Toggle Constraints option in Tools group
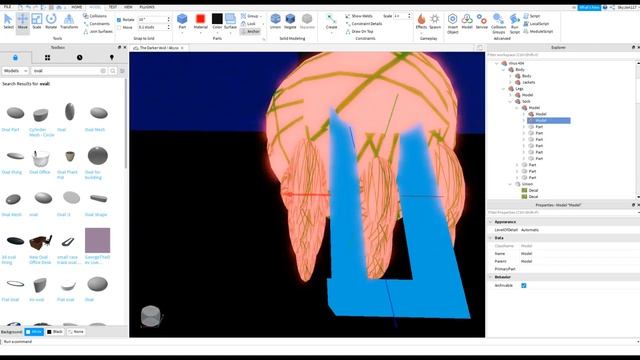Image resolution: width=640 pixels, height=360 pixels. click(96, 24)
